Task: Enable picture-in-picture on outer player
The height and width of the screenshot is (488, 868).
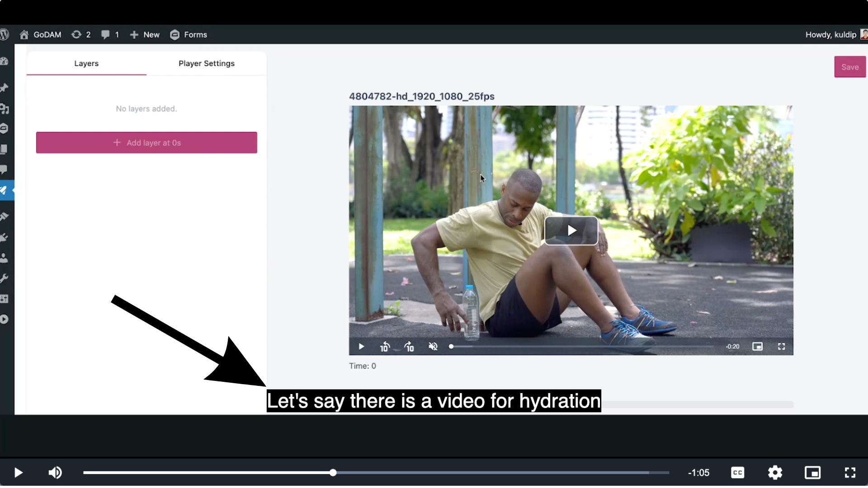Action: (x=812, y=473)
